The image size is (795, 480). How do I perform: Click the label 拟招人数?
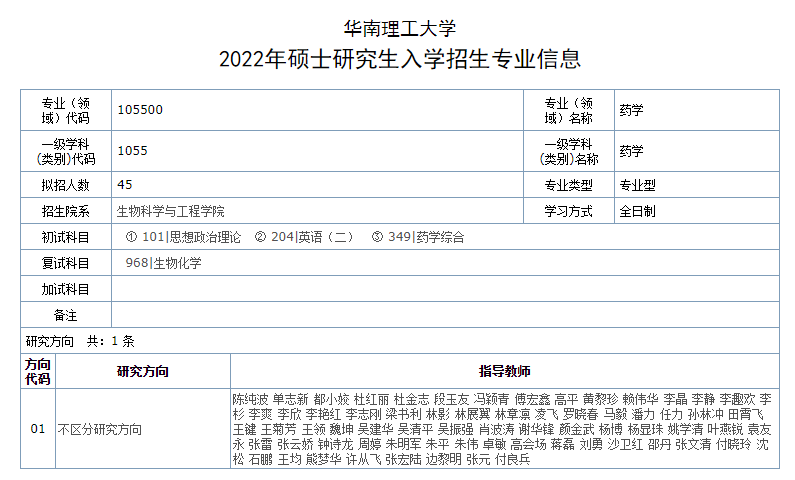[65, 185]
